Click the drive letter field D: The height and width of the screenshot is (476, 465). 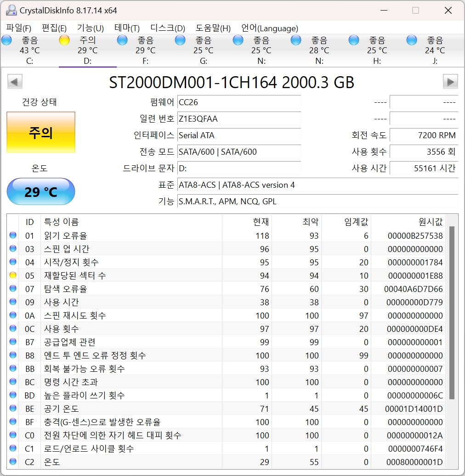click(x=239, y=168)
